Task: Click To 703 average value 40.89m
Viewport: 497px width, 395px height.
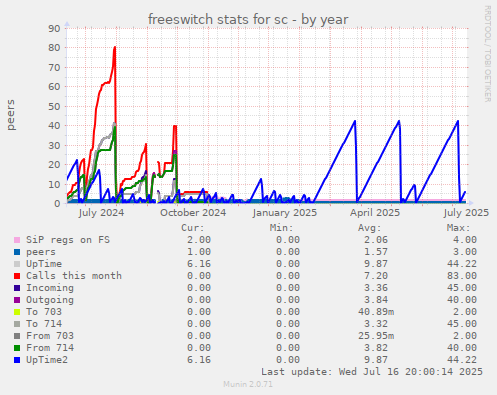Action: pos(376,312)
